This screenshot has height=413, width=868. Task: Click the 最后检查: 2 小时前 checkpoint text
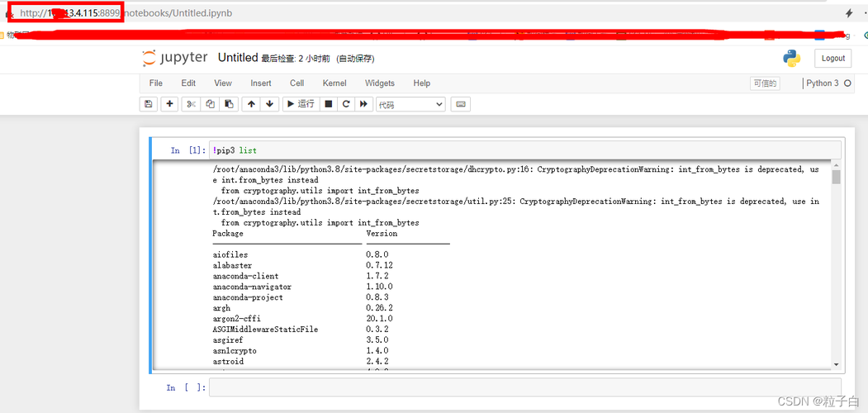[296, 59]
